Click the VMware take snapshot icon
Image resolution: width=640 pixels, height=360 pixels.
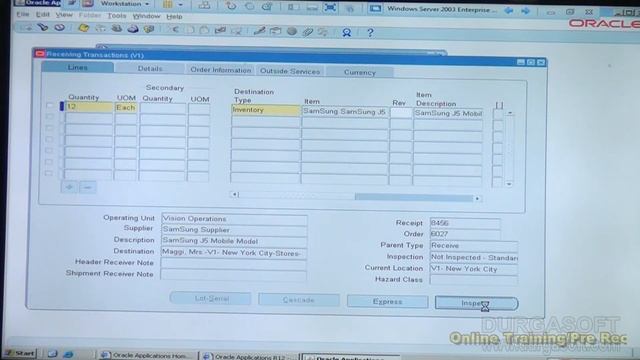pyautogui.click(x=231, y=6)
